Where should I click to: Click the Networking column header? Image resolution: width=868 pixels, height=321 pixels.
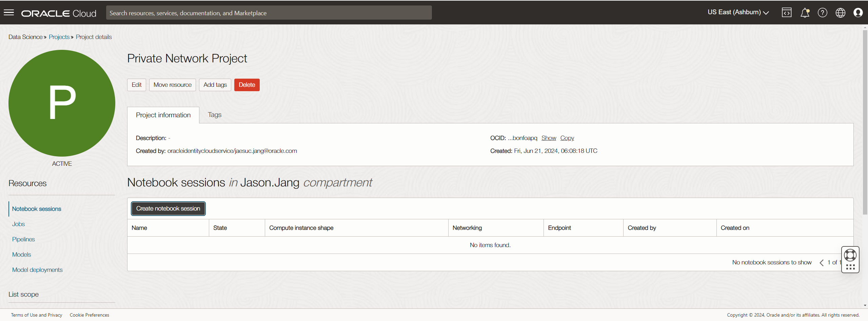click(x=496, y=228)
